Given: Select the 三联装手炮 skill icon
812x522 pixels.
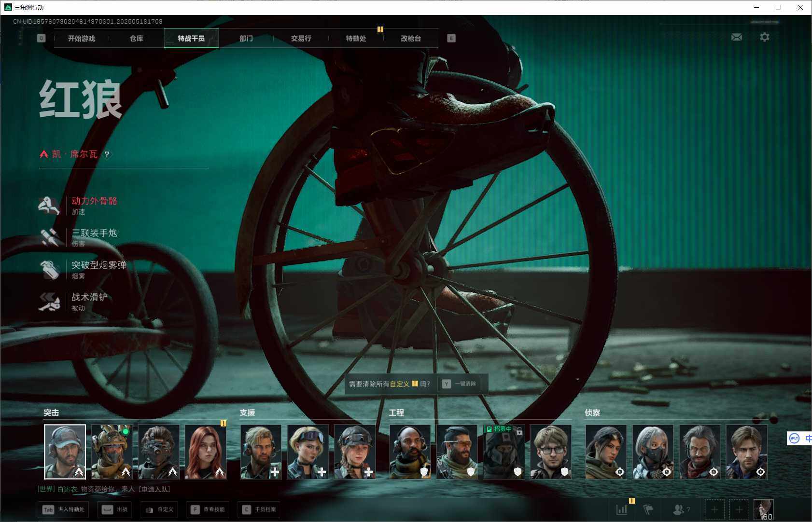Looking at the screenshot, I should pyautogui.click(x=49, y=237).
